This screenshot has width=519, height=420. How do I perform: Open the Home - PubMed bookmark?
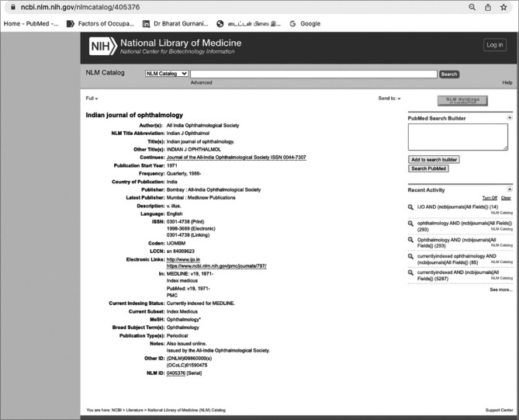pyautogui.click(x=32, y=23)
